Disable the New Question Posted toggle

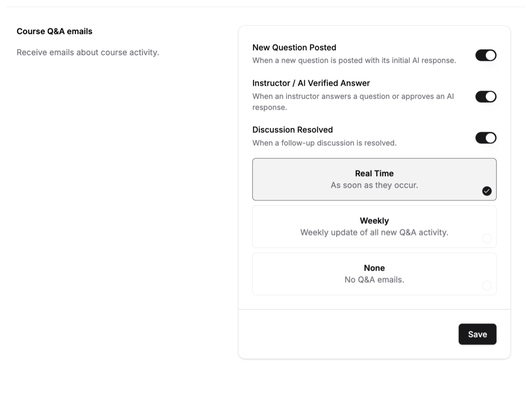(x=486, y=55)
